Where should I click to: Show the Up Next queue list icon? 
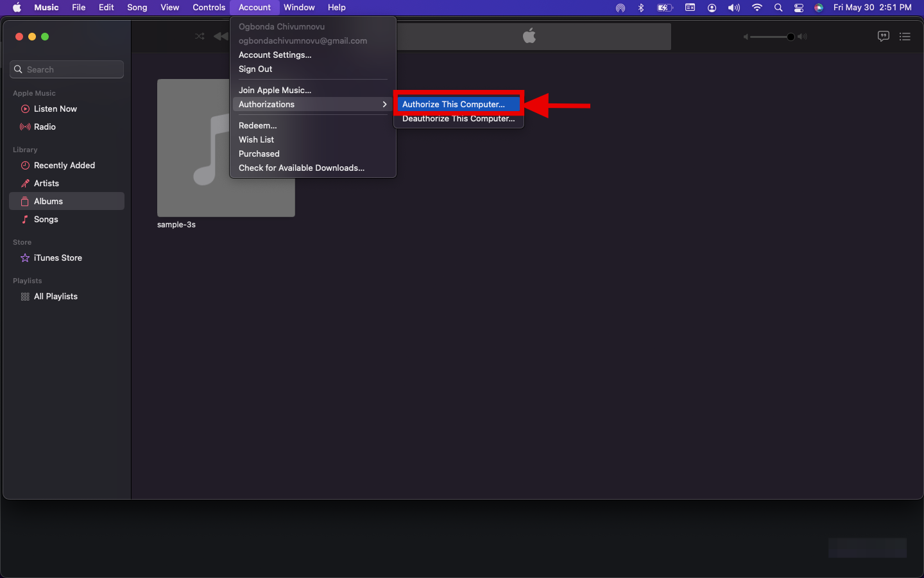coord(905,37)
